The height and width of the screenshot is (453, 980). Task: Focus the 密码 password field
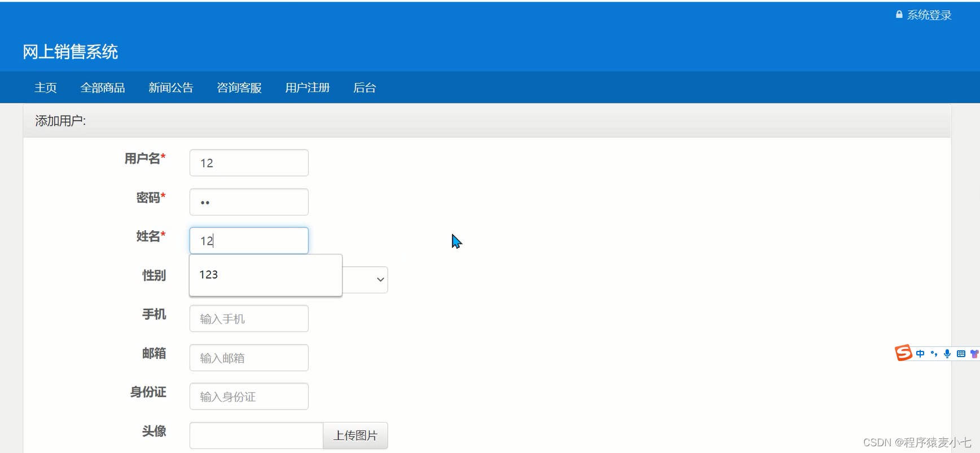249,202
